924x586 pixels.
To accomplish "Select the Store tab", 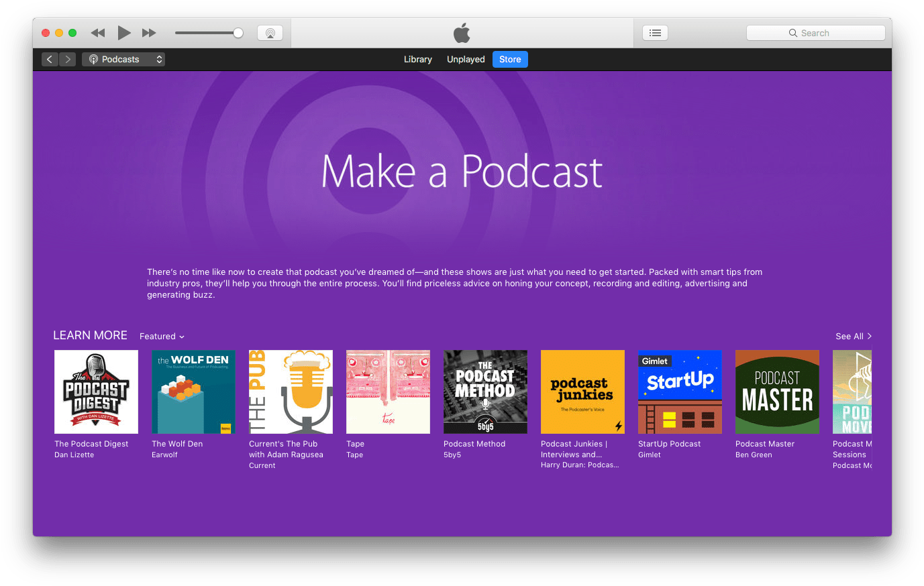I will (x=510, y=59).
